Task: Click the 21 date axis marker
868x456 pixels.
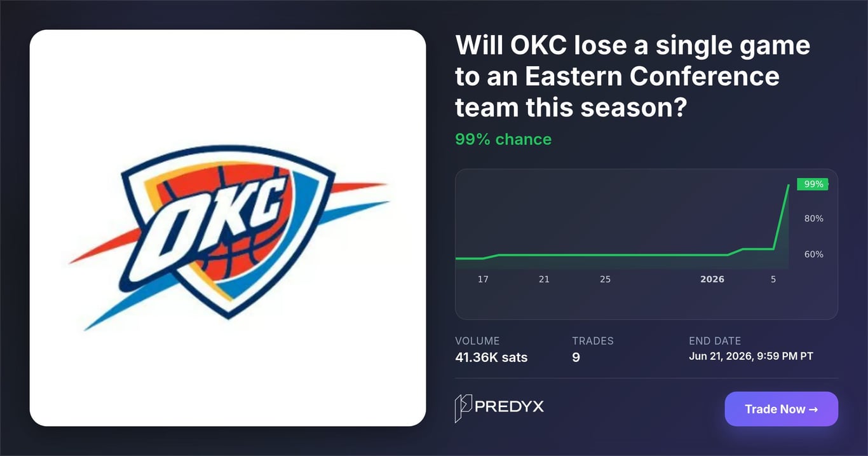Action: tap(544, 279)
